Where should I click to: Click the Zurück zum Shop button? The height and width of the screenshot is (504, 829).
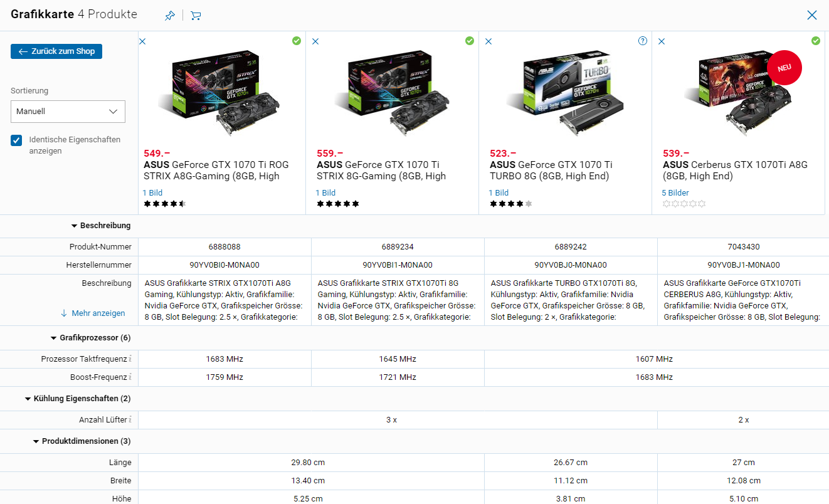click(56, 51)
